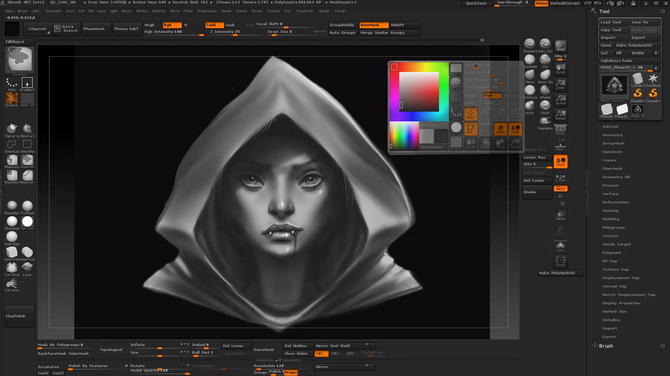Open the Preferences menu
This screenshot has height=376, width=670.
point(207,11)
